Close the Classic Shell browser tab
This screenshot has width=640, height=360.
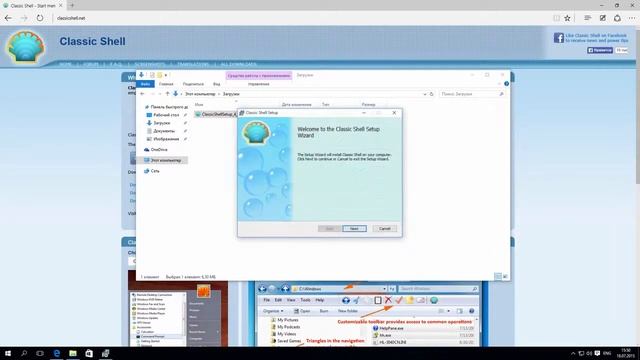click(x=60, y=6)
